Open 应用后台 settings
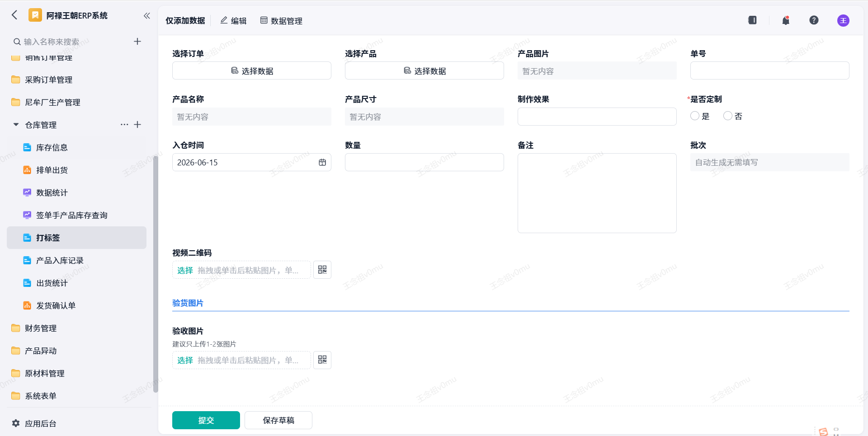This screenshot has height=436, width=868. pos(34,423)
